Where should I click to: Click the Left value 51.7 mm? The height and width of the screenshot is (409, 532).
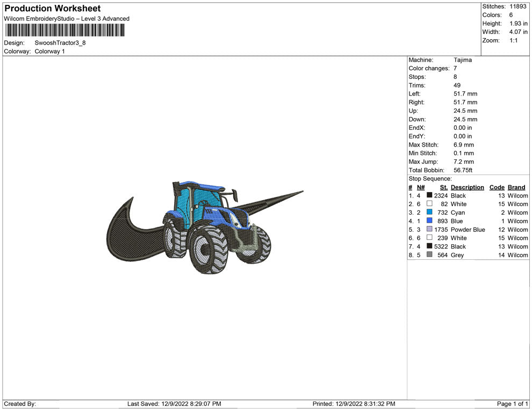pos(465,93)
